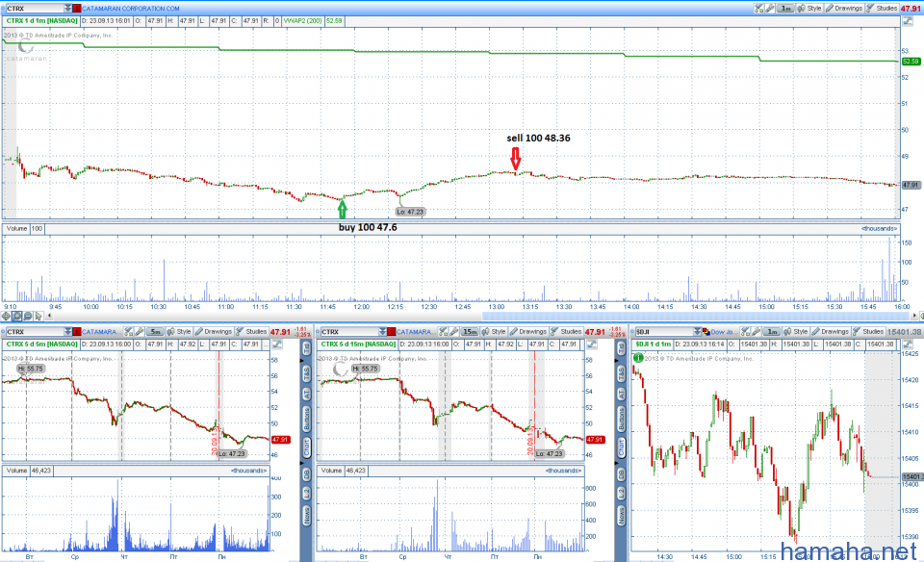Open Studies menu on 5m CTRX chart

[251, 332]
